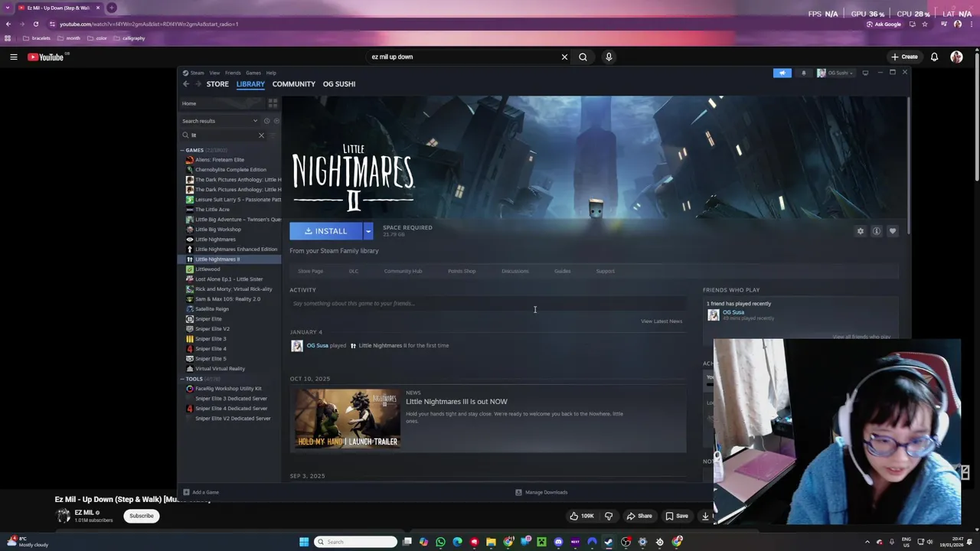Toggle the recent-activity clock filter in library
The width and height of the screenshot is (980, 551).
click(266, 121)
